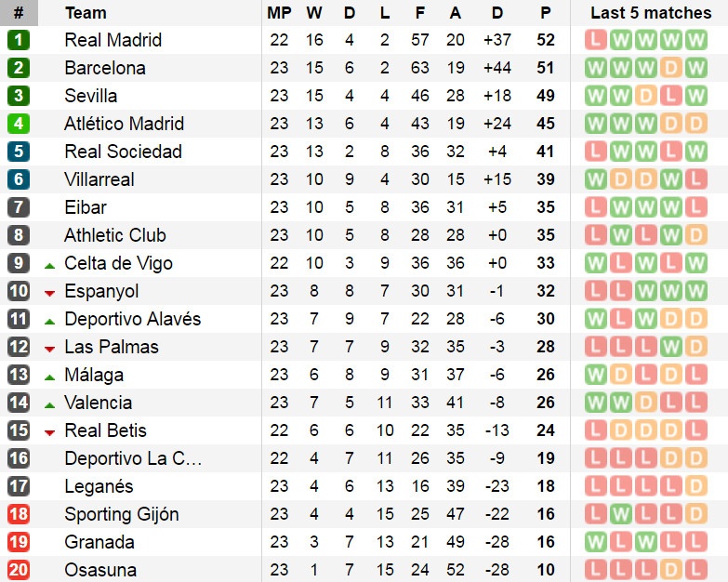Image resolution: width=728 pixels, height=582 pixels.
Task: Click Celta de Vigo's green up arrow
Action: pos(50,265)
